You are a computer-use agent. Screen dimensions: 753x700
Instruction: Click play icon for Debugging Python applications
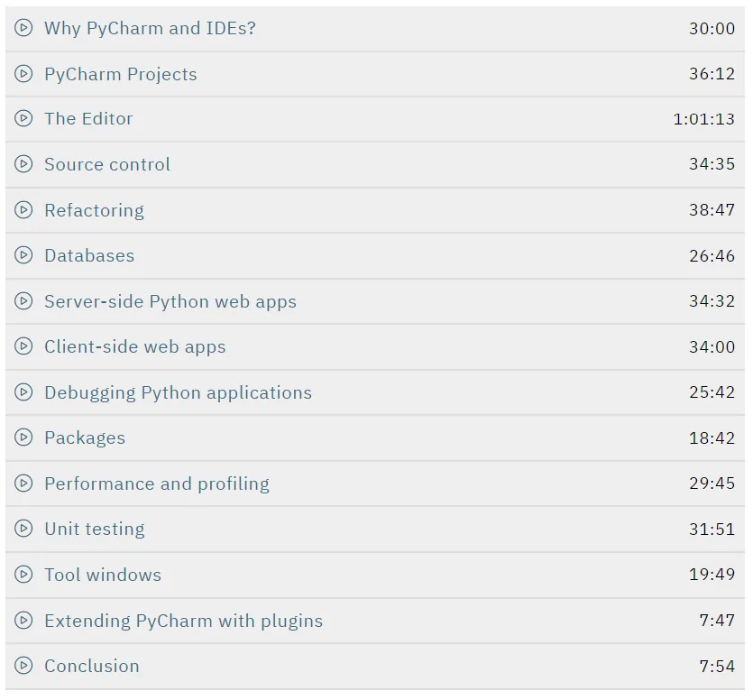(x=23, y=392)
